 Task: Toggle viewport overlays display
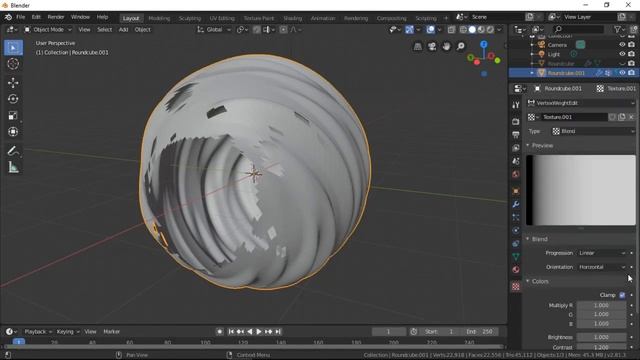coord(430,29)
